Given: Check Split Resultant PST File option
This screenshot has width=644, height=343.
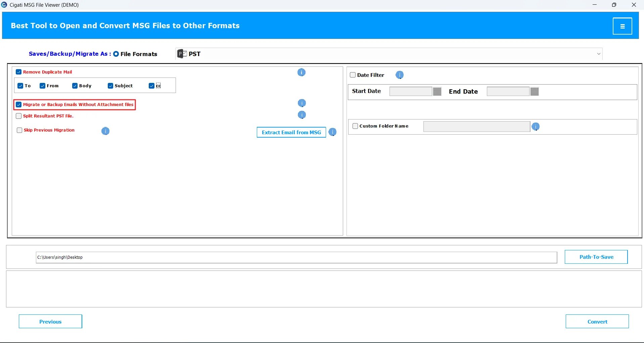Looking at the screenshot, I should click(19, 116).
